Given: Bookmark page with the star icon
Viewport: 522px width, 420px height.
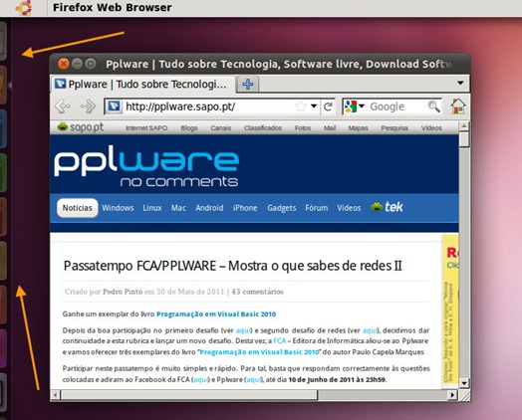Looking at the screenshot, I should (301, 106).
